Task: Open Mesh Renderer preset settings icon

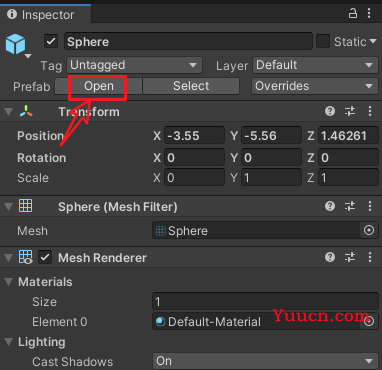Action: (x=350, y=257)
